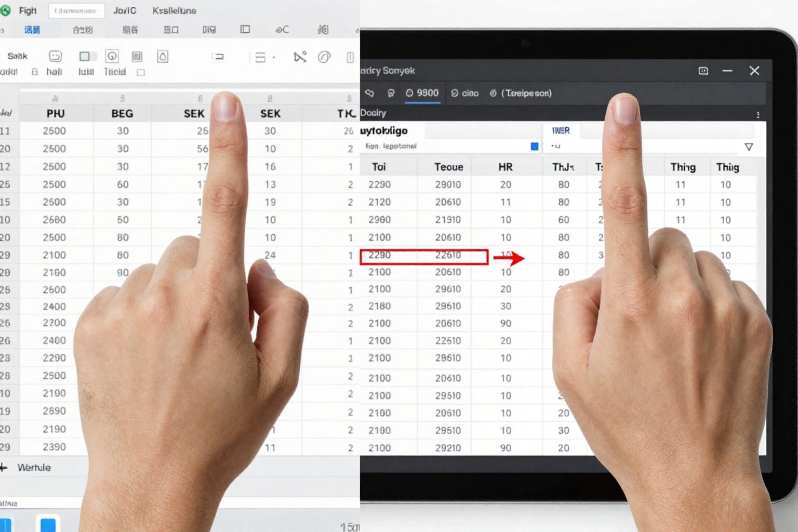Image resolution: width=798 pixels, height=532 pixels.
Task: Select the Thiig column header
Action: click(727, 167)
